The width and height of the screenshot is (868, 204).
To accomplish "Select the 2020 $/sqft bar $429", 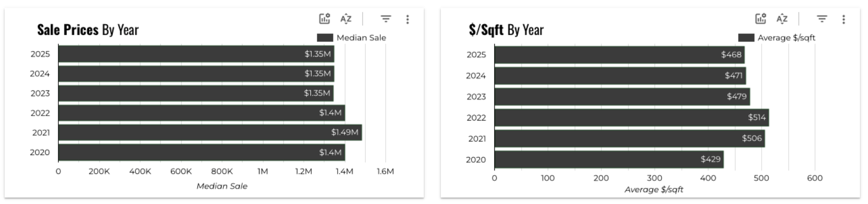I will point(609,159).
